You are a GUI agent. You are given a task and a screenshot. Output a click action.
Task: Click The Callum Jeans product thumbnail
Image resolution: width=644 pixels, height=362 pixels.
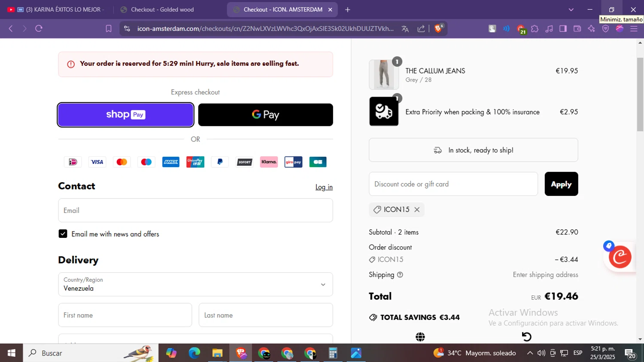tap(384, 75)
